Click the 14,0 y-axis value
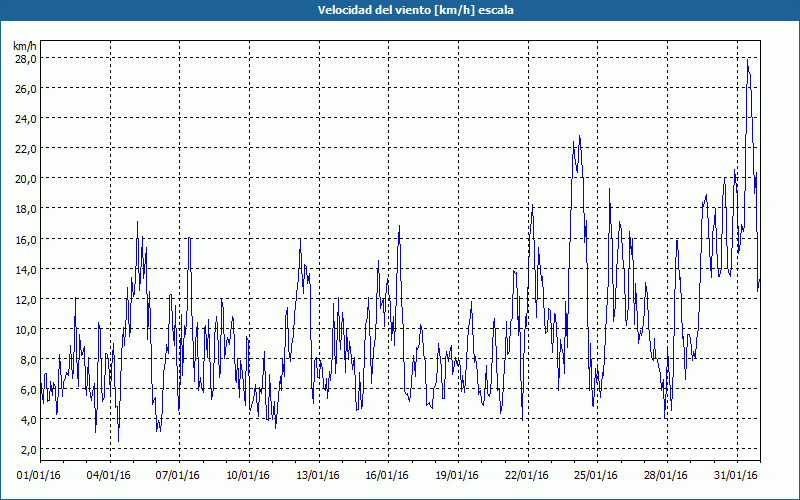Viewport: 800px width, 500px height. pos(26,269)
